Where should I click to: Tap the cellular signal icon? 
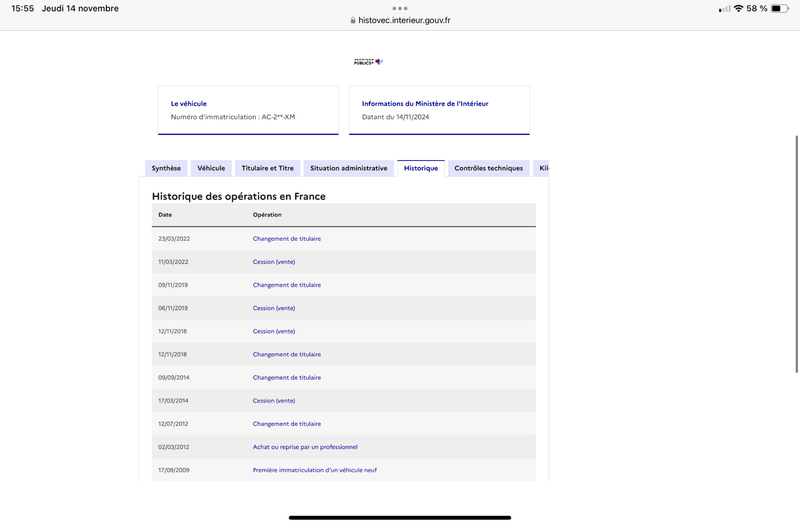[x=724, y=9]
